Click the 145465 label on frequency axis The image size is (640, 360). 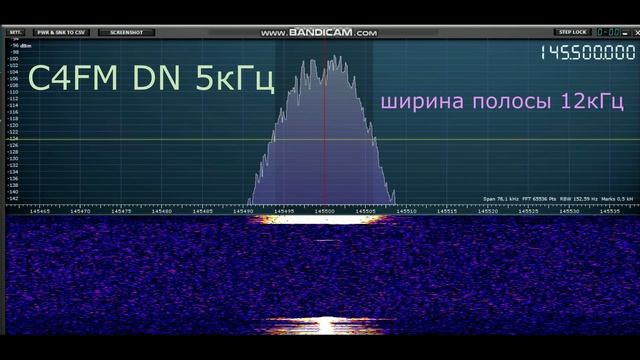coord(40,211)
